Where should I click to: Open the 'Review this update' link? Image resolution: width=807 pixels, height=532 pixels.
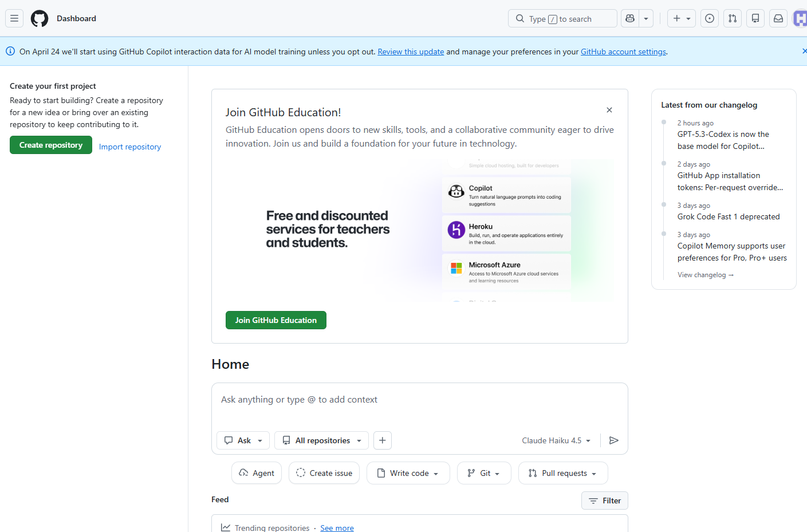pos(411,52)
